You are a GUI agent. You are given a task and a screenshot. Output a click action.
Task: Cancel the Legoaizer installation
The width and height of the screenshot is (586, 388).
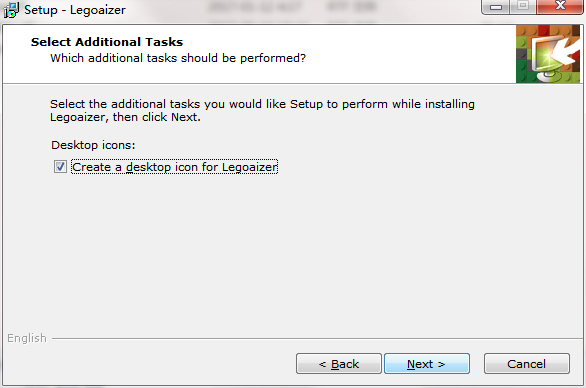pyautogui.click(x=527, y=363)
